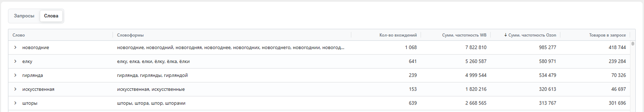Image resolution: width=644 pixels, height=112 pixels.
Task: Click the descending sort arrow on Ozon column
Action: 505,35
